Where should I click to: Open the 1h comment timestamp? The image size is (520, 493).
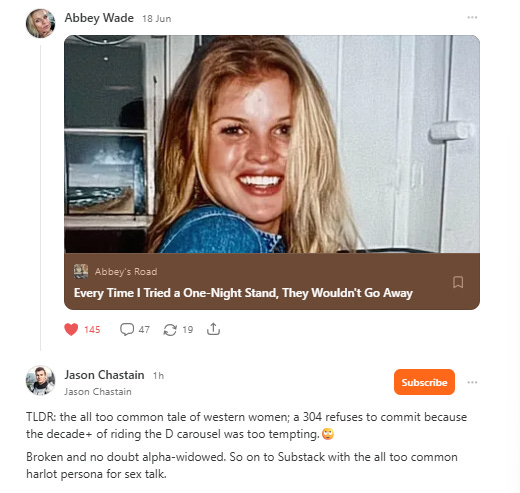tap(158, 376)
